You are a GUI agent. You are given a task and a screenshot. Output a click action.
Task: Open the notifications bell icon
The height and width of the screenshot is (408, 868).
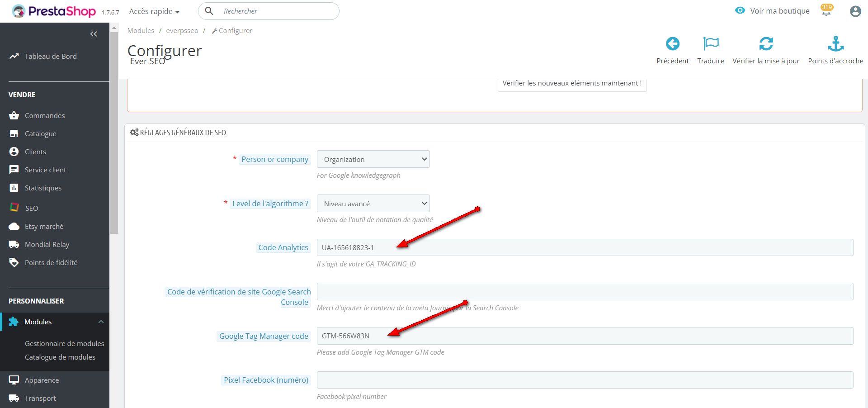tap(826, 11)
